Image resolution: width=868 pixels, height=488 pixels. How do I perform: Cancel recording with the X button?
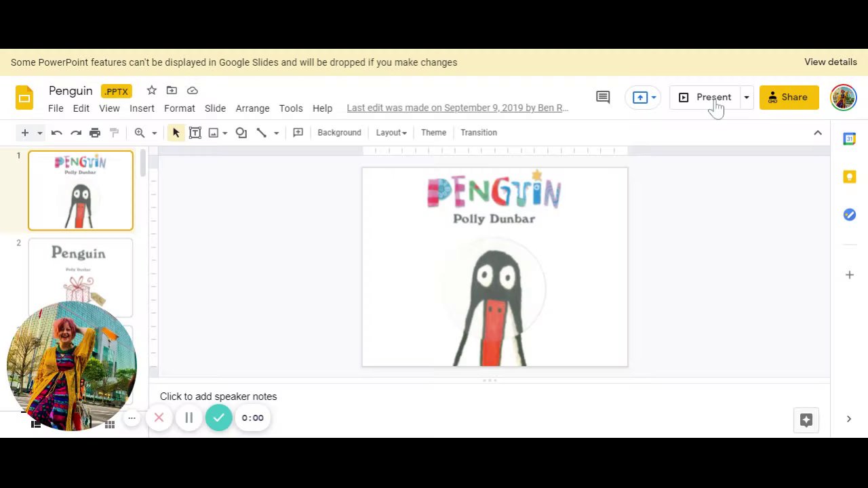tap(159, 418)
